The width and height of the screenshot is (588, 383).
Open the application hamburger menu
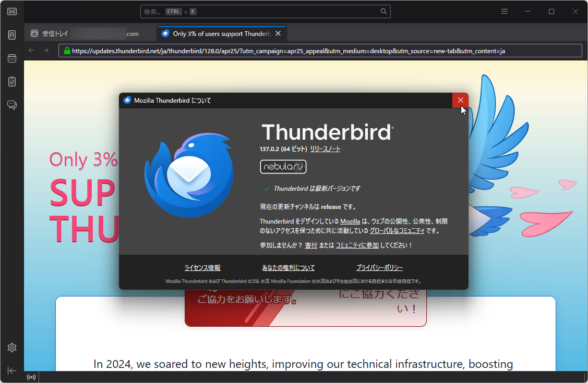504,11
